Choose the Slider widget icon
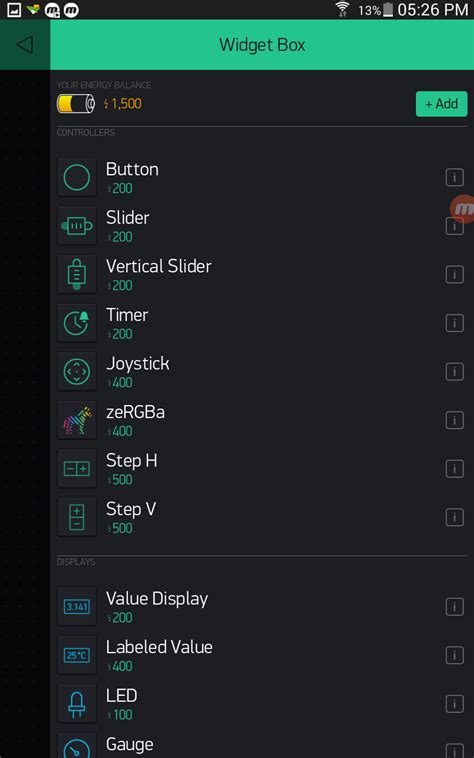Screen dimensions: 474x758 tap(77, 226)
